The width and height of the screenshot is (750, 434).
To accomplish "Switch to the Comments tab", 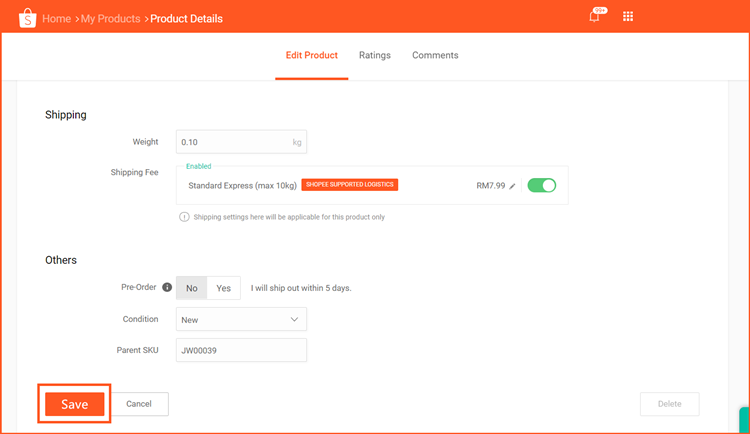I will pyautogui.click(x=435, y=55).
